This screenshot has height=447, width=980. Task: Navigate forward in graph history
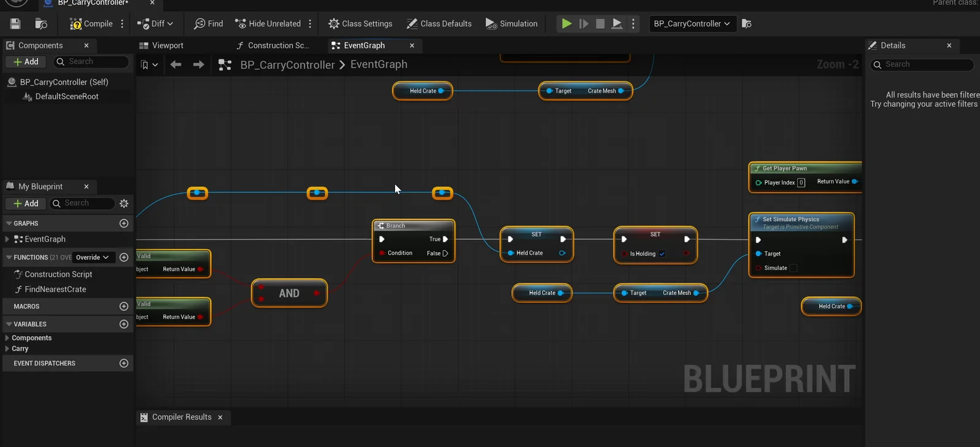pos(198,64)
